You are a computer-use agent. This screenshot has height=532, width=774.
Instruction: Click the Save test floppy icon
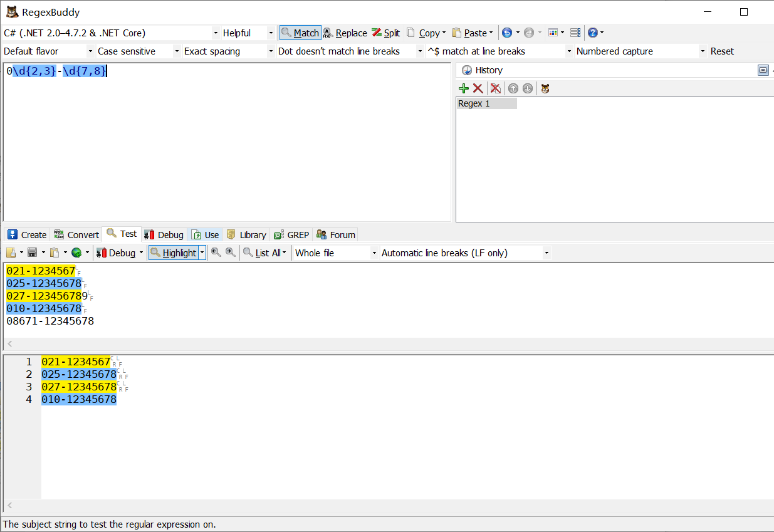33,253
